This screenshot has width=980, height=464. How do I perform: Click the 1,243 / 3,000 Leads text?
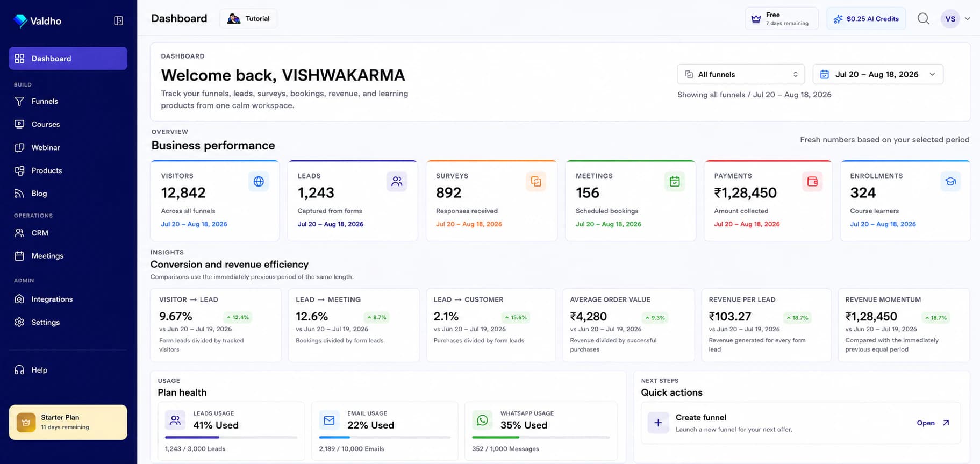point(195,449)
